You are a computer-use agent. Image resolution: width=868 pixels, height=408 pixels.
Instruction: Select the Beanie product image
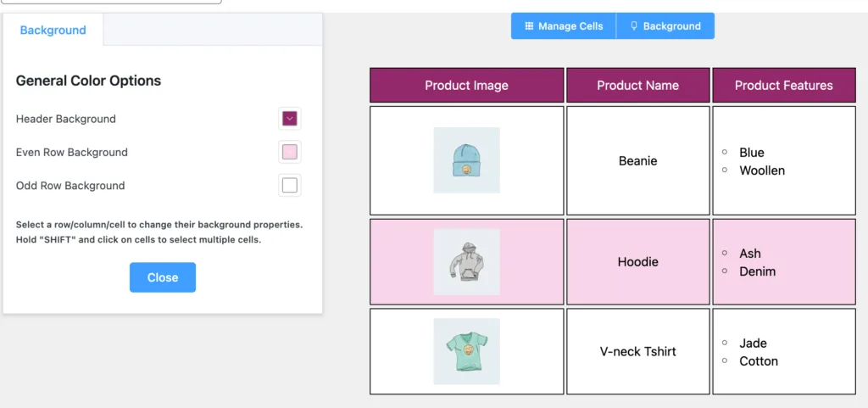(467, 160)
